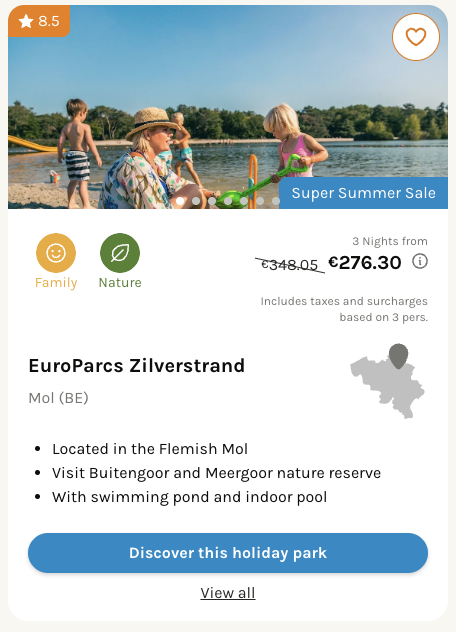Go to fourth carousel image dot
456x632 pixels.
[x=228, y=201]
